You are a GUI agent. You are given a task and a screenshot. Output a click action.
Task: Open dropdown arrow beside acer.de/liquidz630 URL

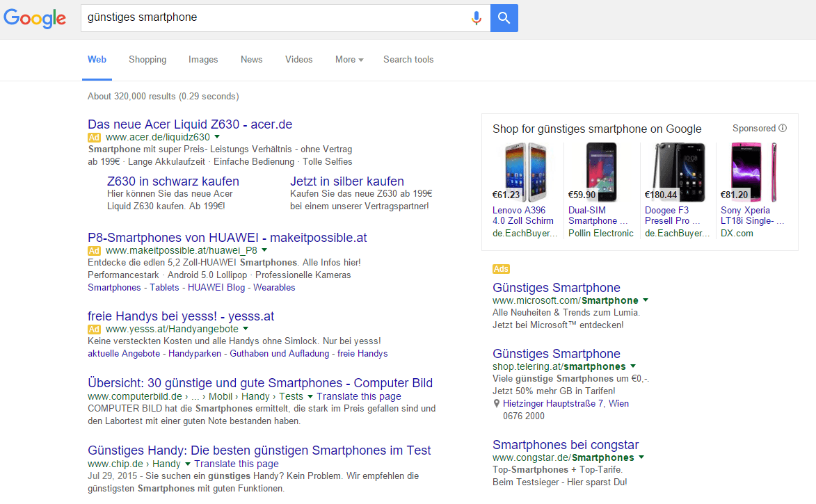(x=217, y=138)
